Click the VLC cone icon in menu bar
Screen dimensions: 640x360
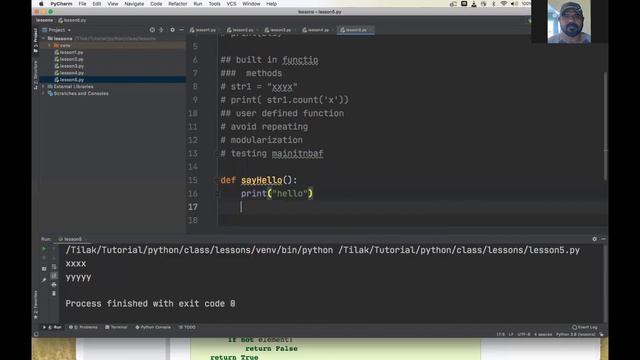pyautogui.click(x=474, y=4)
